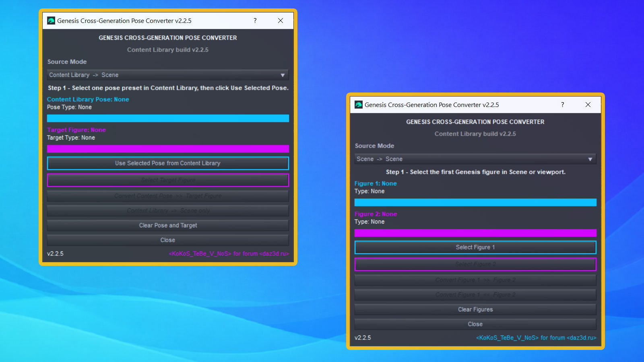The image size is (644, 362).
Task: Click the 'Content Library Pose: None' label
Action: click(88, 99)
